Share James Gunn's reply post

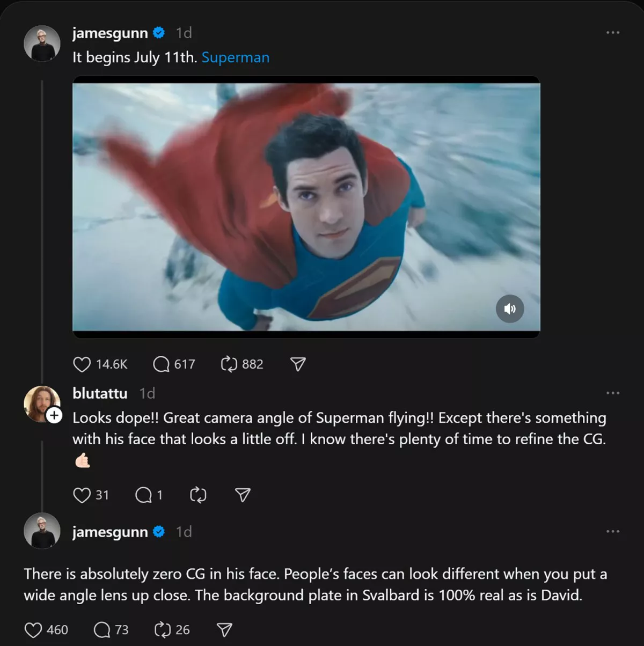click(x=224, y=629)
